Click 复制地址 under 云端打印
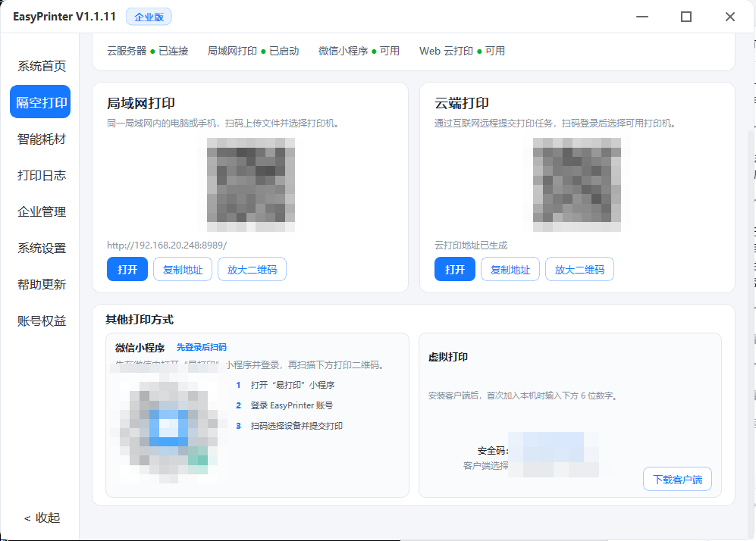Viewport: 756px width, 541px height. [x=510, y=269]
